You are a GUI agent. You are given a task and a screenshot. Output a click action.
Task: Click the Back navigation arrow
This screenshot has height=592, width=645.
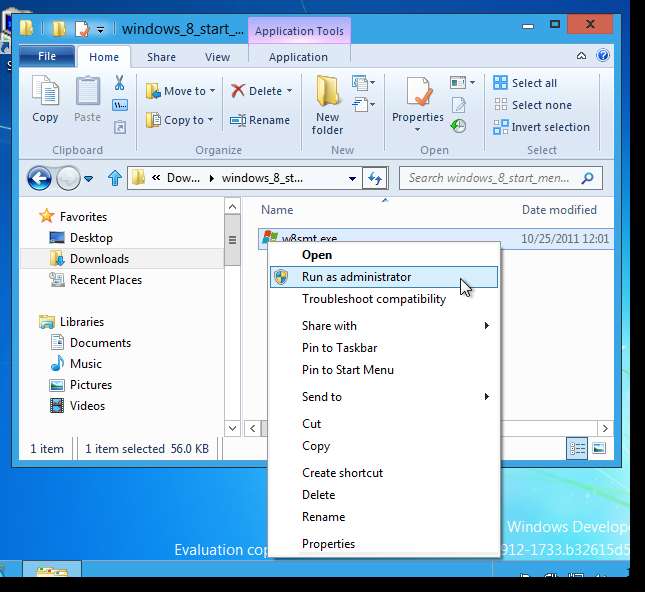click(39, 179)
